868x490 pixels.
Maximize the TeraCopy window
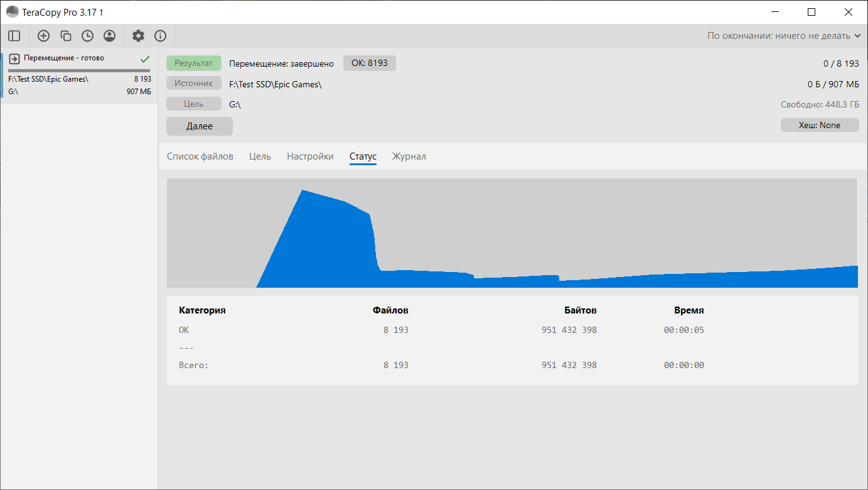[x=812, y=12]
